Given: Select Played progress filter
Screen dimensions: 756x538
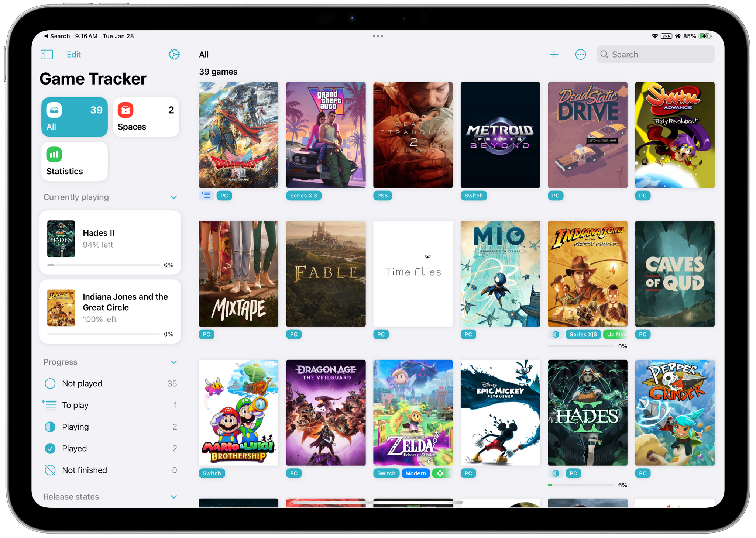Looking at the screenshot, I should [110, 448].
